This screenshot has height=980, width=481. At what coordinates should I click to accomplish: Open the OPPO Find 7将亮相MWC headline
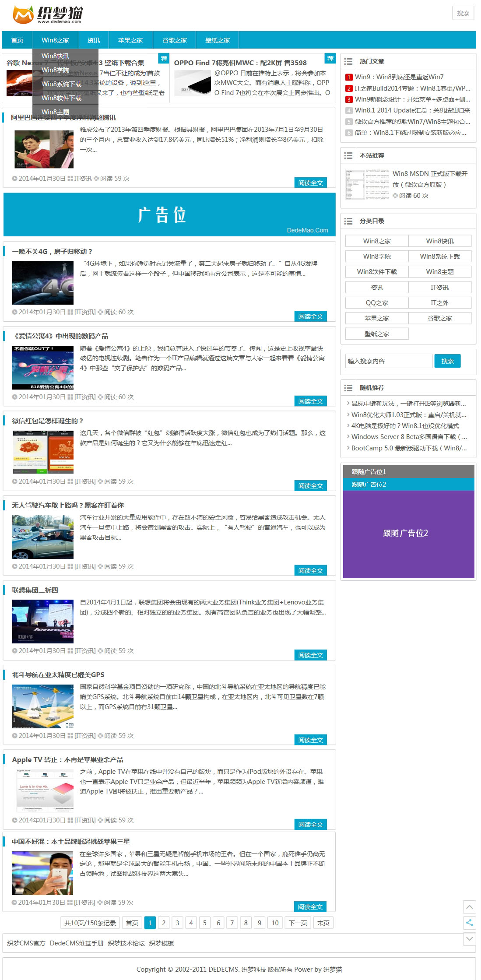240,63
